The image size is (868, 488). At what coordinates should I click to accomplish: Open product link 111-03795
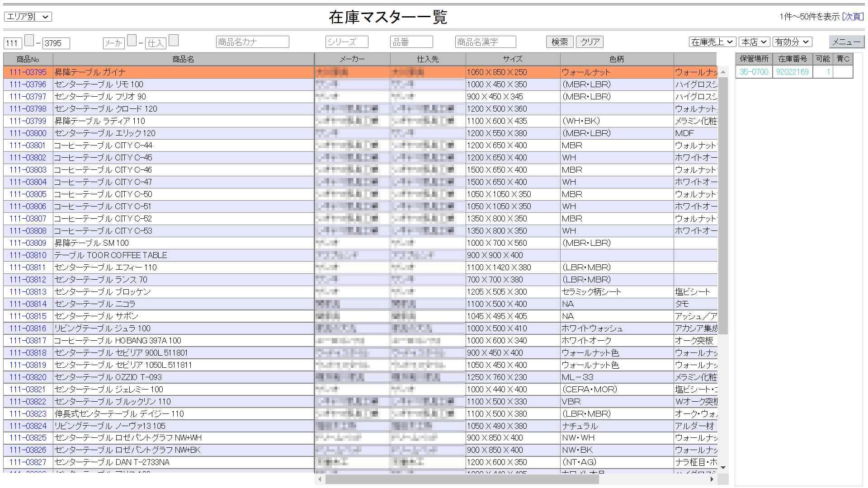[28, 72]
